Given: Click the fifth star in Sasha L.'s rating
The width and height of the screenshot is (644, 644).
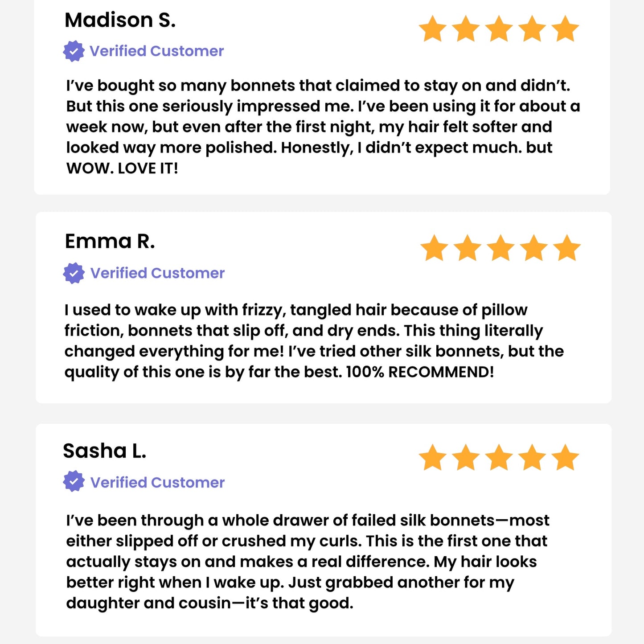Looking at the screenshot, I should point(565,457).
